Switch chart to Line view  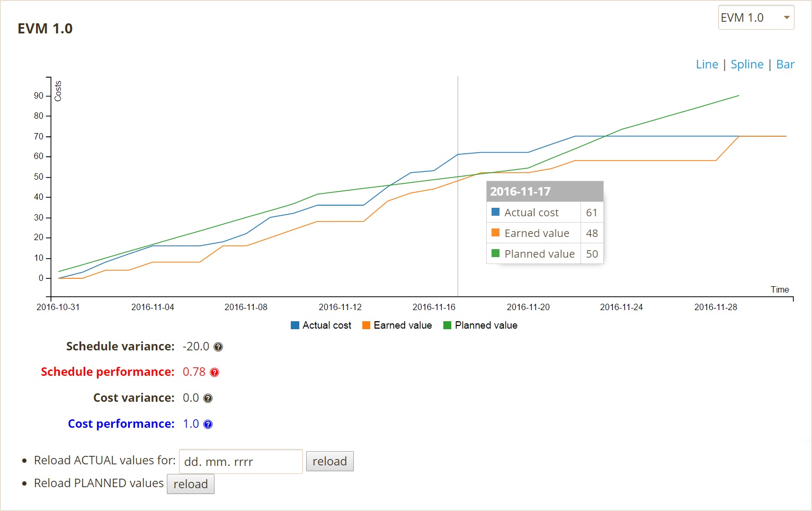(707, 65)
